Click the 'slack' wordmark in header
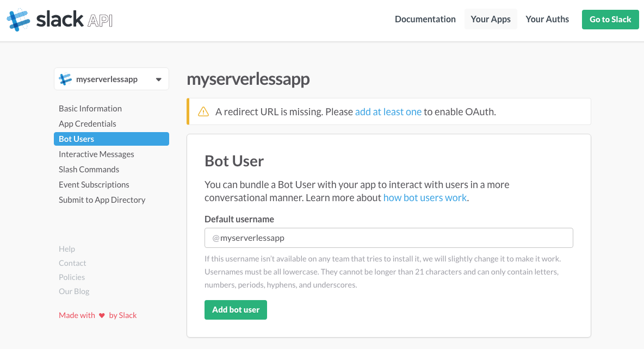 pyautogui.click(x=60, y=19)
